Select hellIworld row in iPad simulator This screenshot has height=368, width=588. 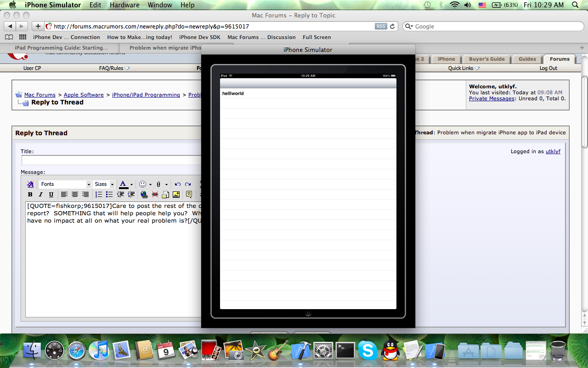[x=308, y=93]
